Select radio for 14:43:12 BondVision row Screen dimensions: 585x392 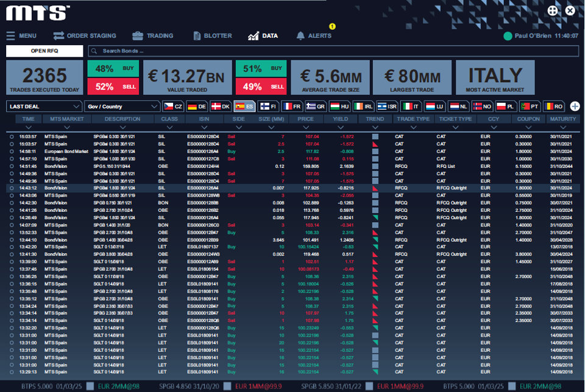coord(12,188)
